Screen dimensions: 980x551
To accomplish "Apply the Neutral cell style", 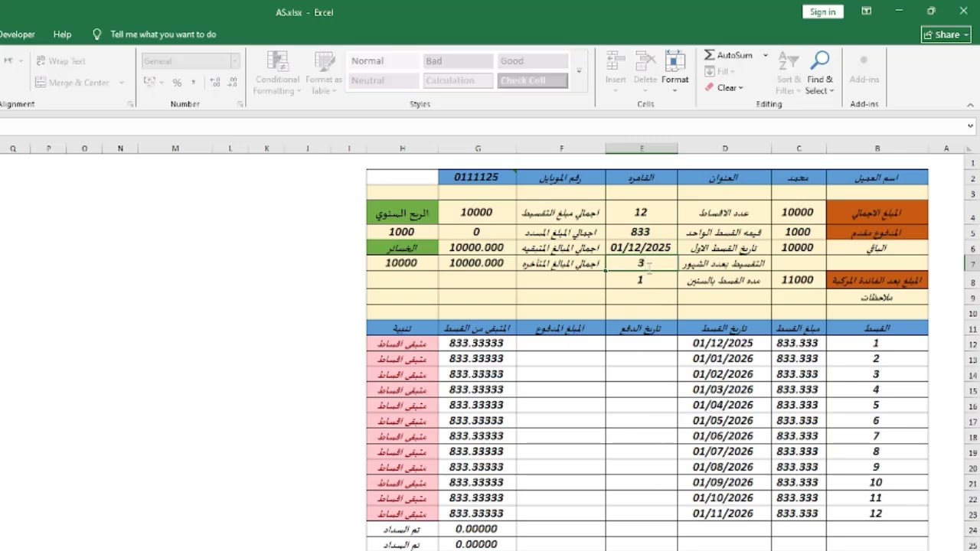I will (382, 80).
